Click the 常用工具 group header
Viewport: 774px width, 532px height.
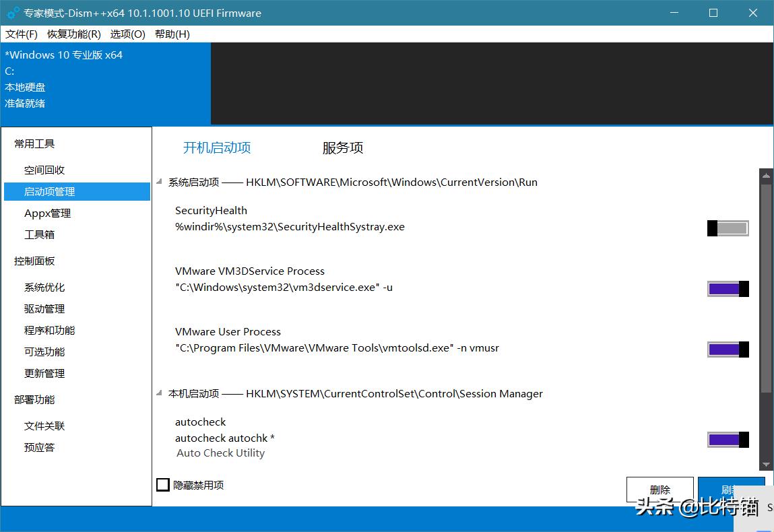click(x=34, y=143)
